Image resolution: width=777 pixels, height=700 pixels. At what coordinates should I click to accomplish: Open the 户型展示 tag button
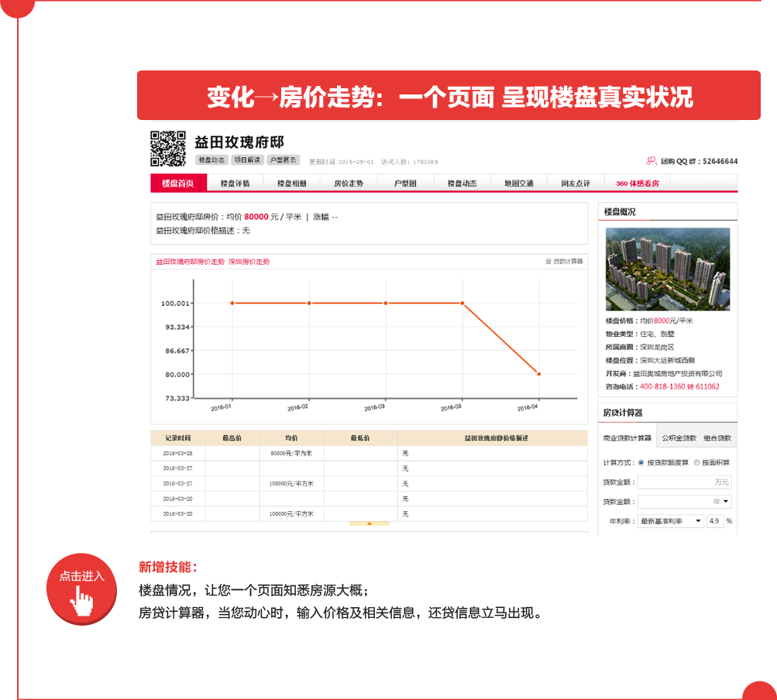(x=284, y=160)
